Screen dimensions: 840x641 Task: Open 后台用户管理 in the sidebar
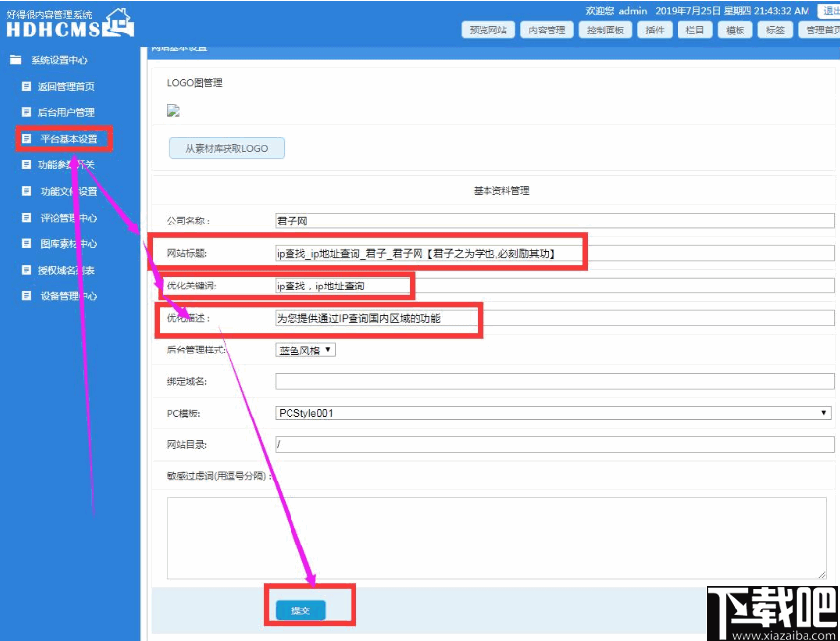[x=66, y=112]
